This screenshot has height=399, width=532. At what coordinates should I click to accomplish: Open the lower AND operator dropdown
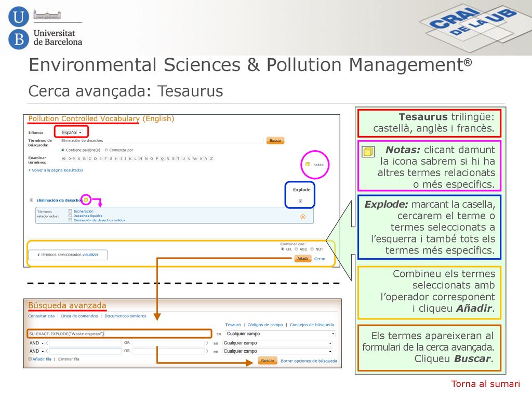tap(37, 351)
